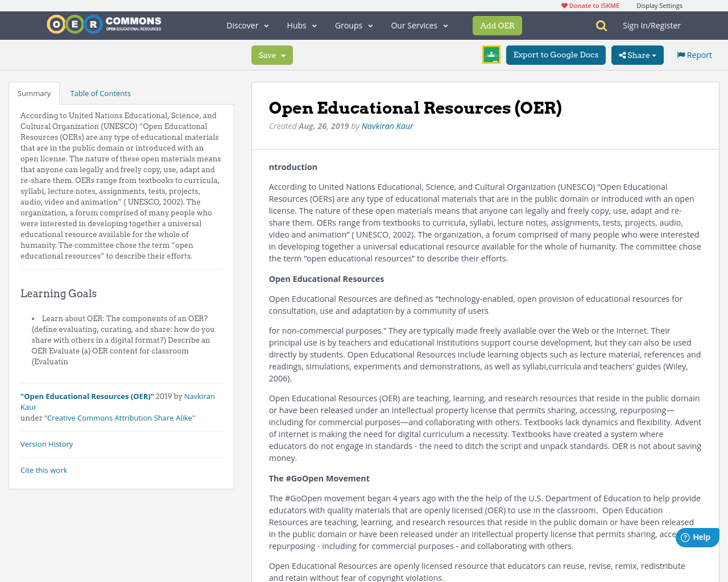The width and height of the screenshot is (728, 582).
Task: Open author link Navkiran Kaur
Action: click(x=387, y=125)
